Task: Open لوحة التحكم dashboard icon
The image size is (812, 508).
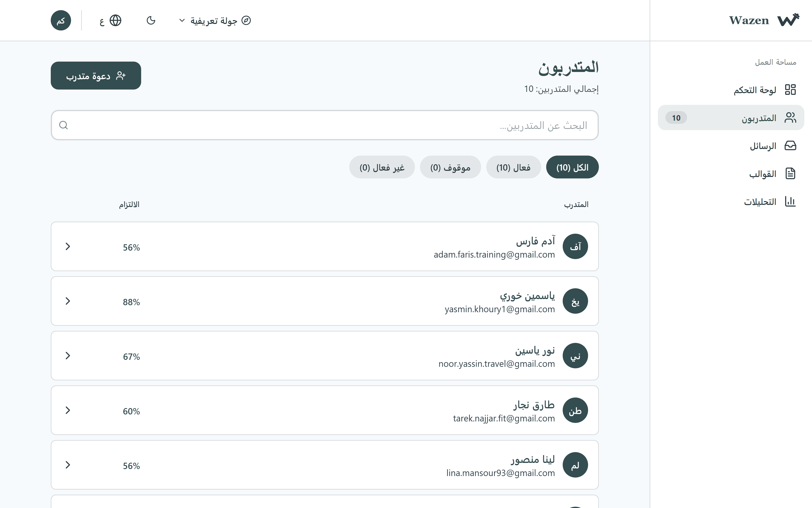Action: pos(790,90)
